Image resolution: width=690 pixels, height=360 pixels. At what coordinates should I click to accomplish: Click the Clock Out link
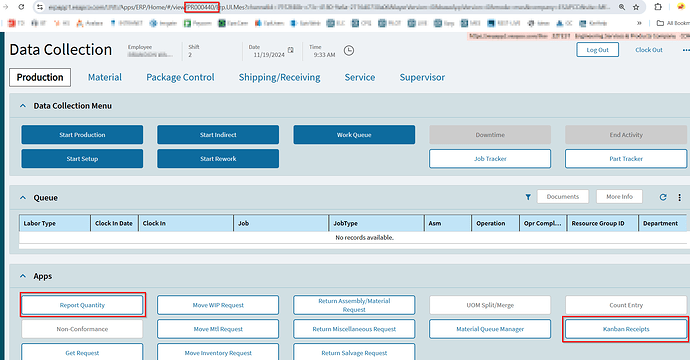(x=649, y=50)
